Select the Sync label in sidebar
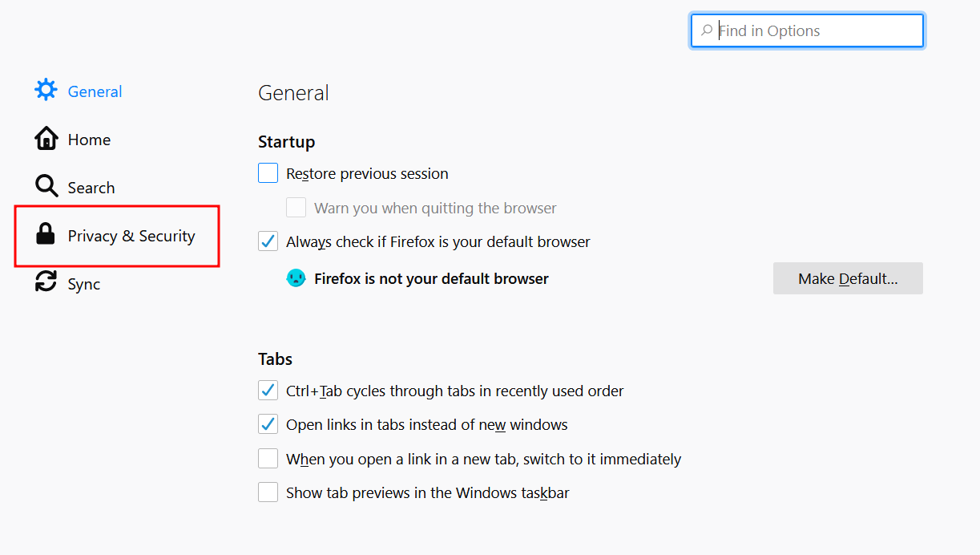980x555 pixels. coord(84,284)
